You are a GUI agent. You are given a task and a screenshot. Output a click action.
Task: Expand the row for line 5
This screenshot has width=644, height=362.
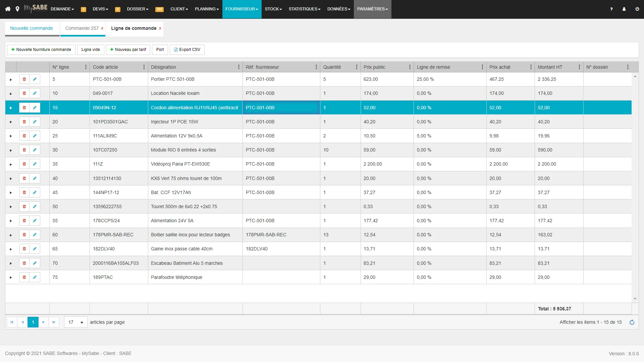click(11, 79)
